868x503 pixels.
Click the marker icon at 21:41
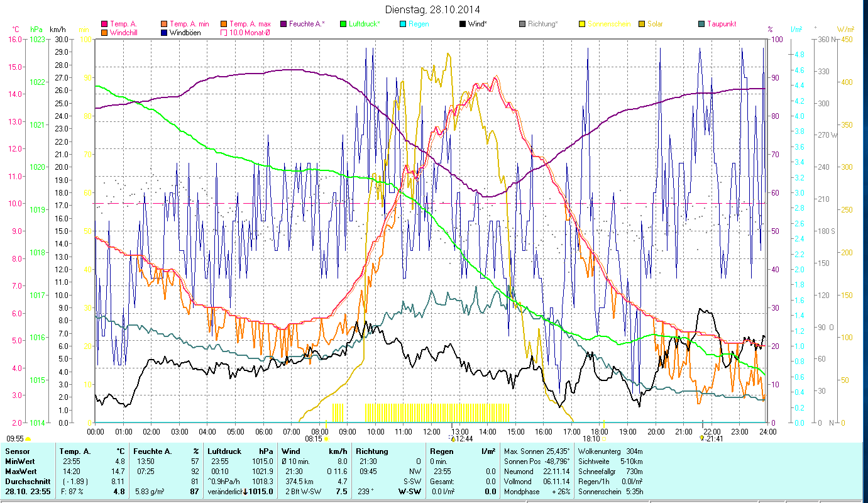coord(701,438)
